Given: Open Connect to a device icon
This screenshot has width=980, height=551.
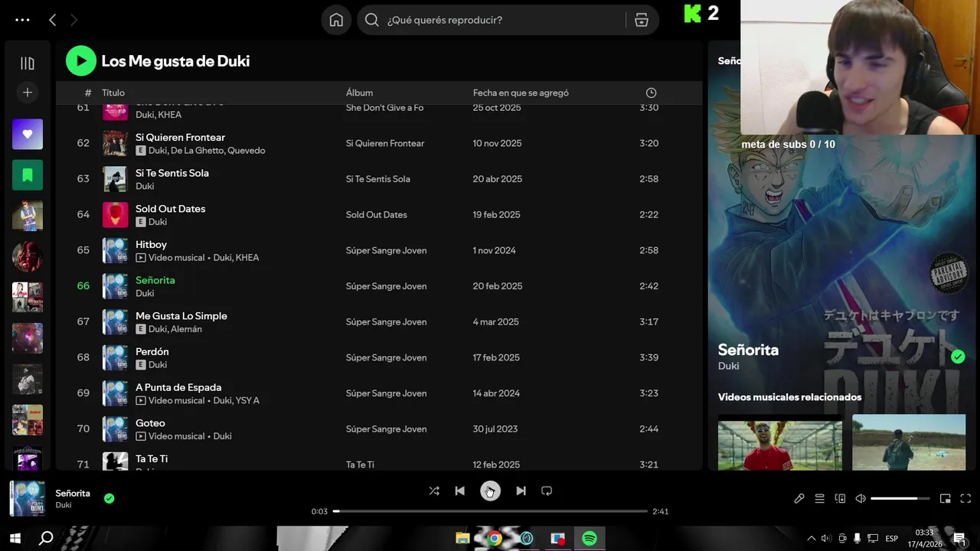Looking at the screenshot, I should coord(840,498).
